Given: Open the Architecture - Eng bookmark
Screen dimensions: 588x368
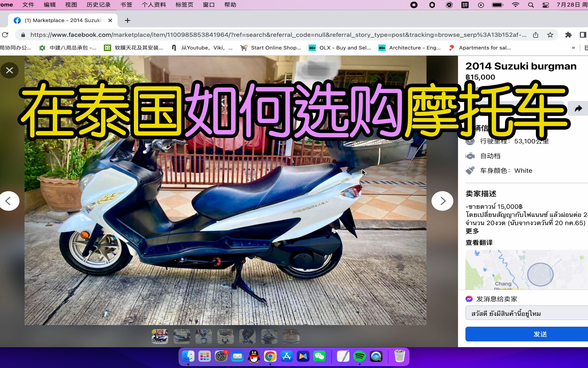Looking at the screenshot, I should [410, 48].
